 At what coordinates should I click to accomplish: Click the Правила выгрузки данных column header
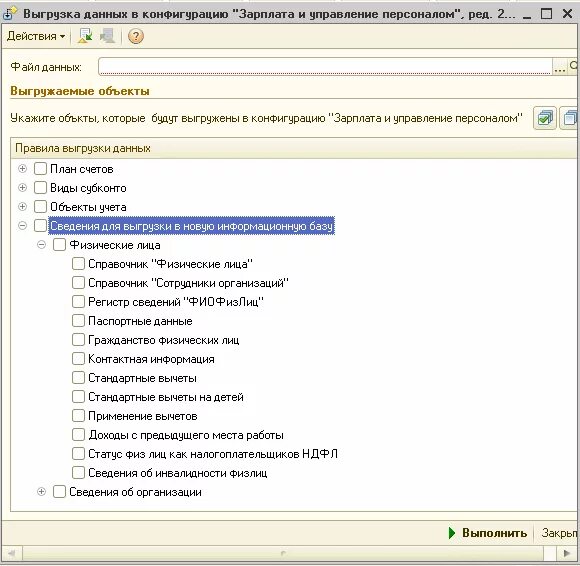click(294, 148)
